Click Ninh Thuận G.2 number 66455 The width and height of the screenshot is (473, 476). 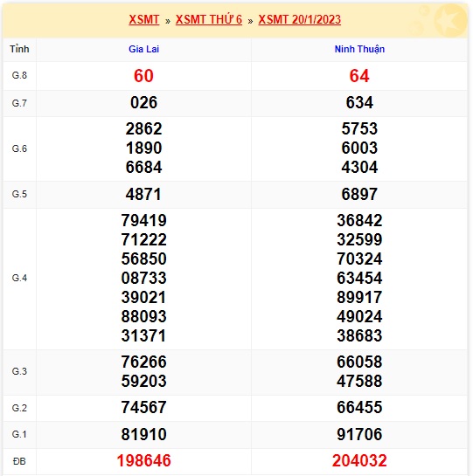point(359,407)
